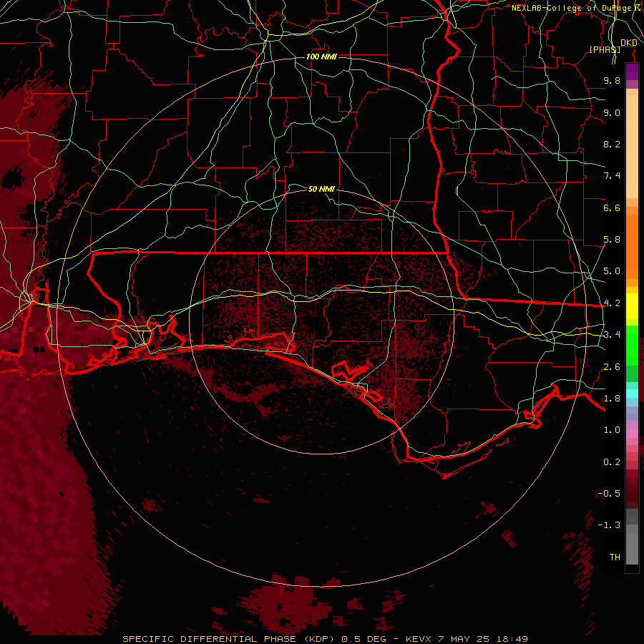Click the TH threshold label on the scale
This screenshot has height=644, width=644.
[x=615, y=557]
